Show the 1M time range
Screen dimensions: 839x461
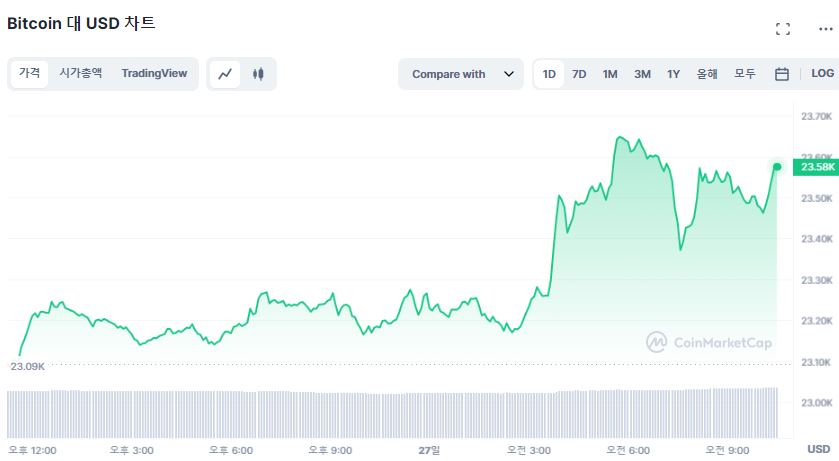click(610, 74)
